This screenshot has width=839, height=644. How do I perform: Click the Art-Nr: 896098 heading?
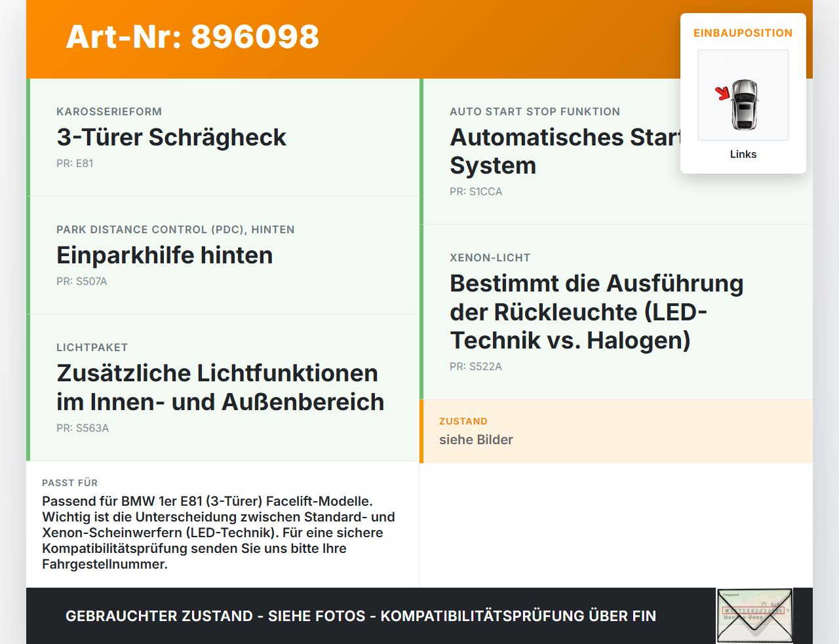click(193, 37)
